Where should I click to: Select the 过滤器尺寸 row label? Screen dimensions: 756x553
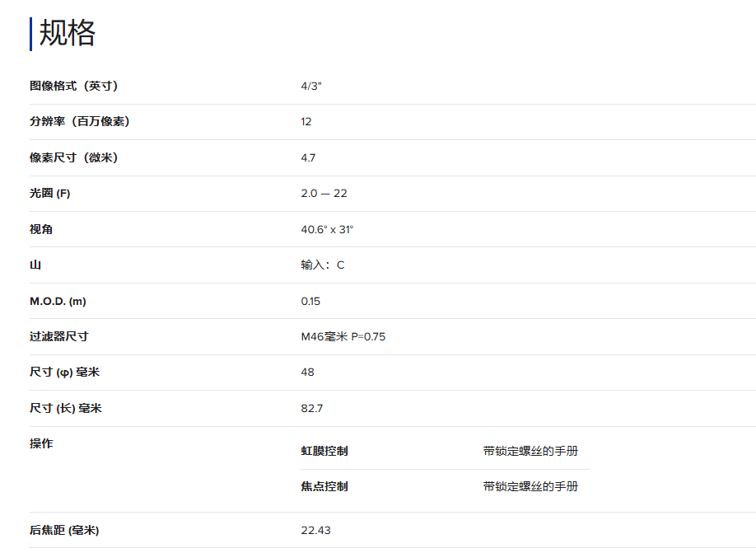[58, 336]
